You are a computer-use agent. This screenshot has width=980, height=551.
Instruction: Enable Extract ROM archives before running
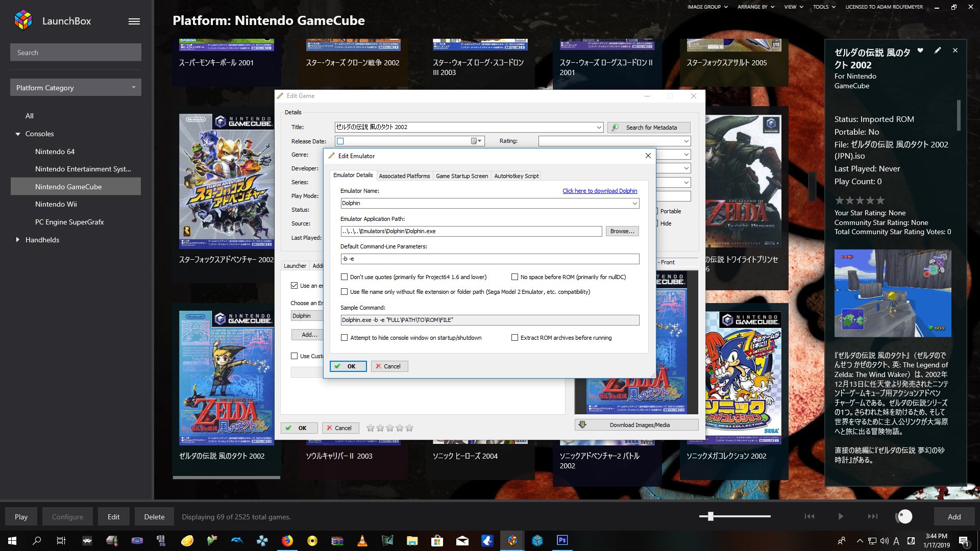[x=514, y=338]
